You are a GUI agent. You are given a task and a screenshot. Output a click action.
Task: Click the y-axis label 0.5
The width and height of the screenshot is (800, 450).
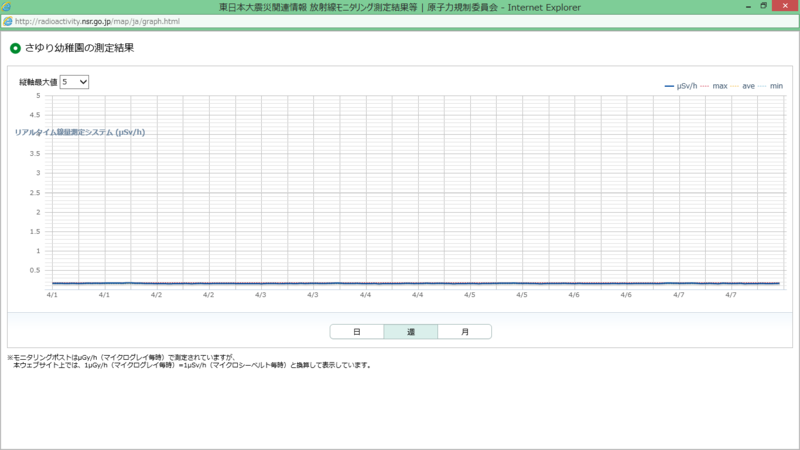point(35,270)
